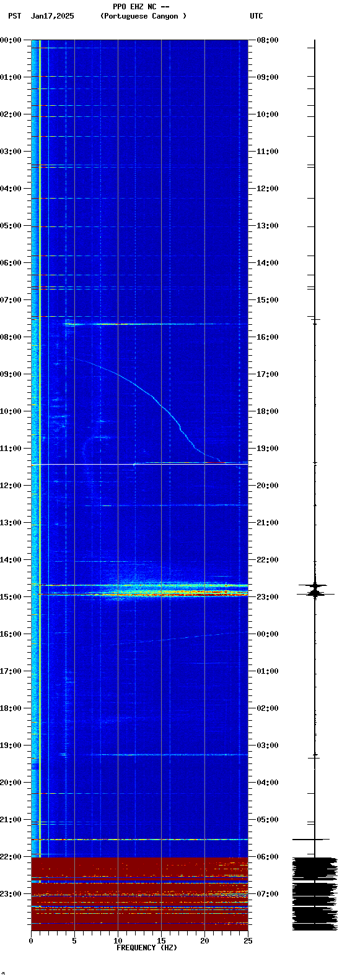The height and width of the screenshot is (980, 342).
Task: Select PST axis label '19:00'
Action: (x=11, y=746)
